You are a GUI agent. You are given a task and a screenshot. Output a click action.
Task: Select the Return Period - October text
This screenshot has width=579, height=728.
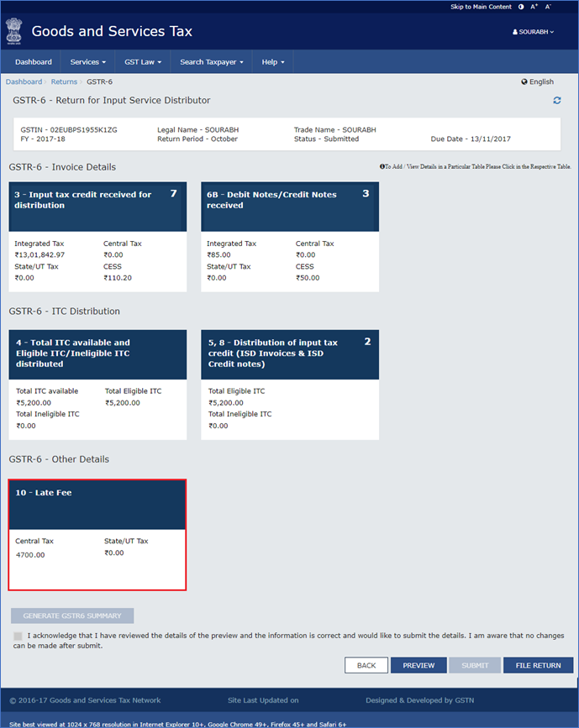(x=197, y=139)
